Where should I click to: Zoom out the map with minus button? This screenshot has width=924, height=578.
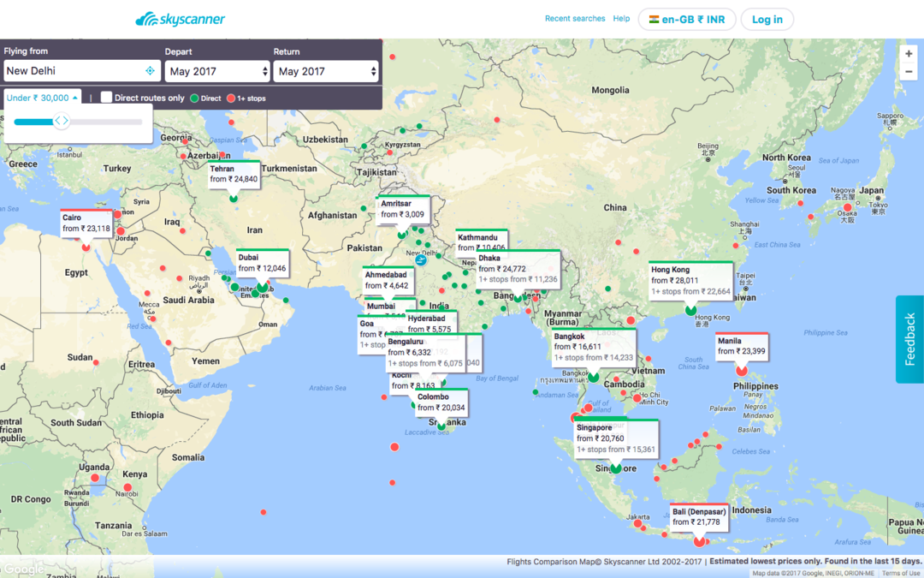point(909,72)
